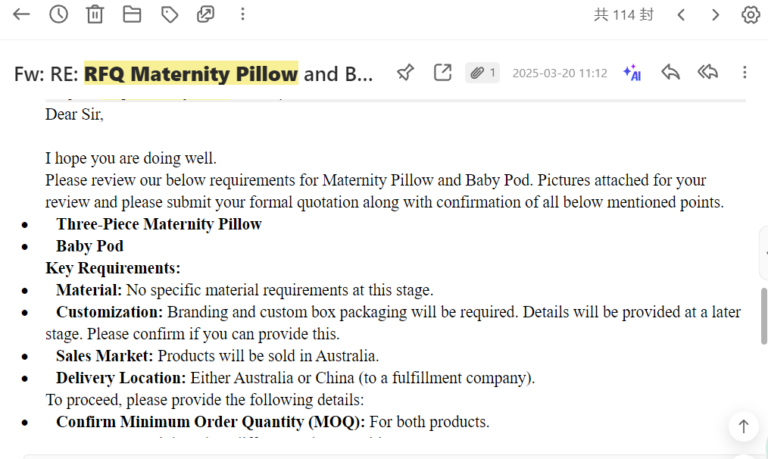Go to next email
This screenshot has height=459, width=768.
[x=715, y=14]
